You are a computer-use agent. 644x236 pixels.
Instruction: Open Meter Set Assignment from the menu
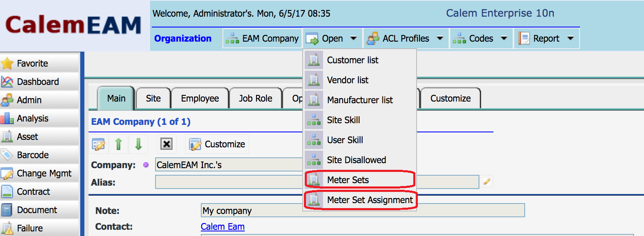pos(360,200)
